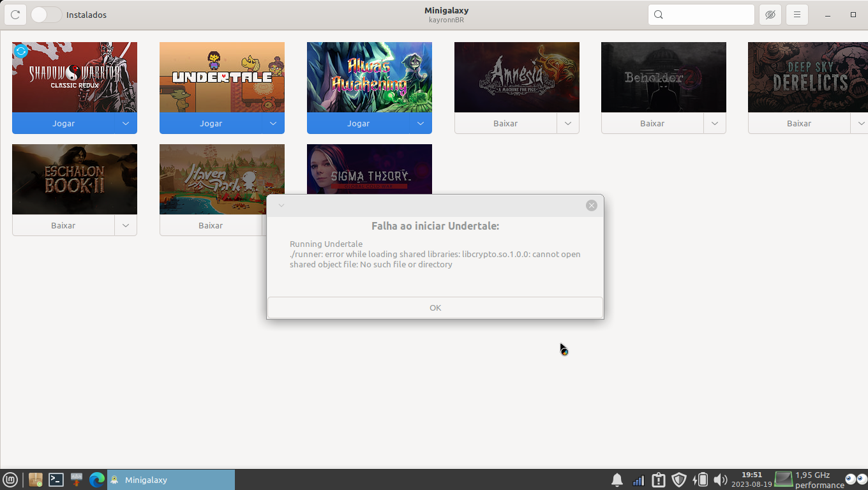Open the update manager shield icon
Image resolution: width=868 pixels, height=490 pixels.
(x=679, y=480)
